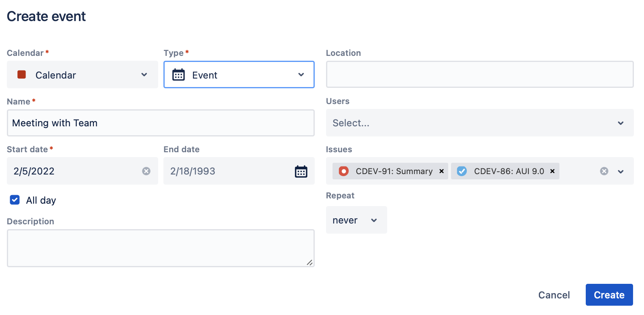The width and height of the screenshot is (644, 315).
Task: Click the Name field with Meeting with Team
Action: pos(161,123)
